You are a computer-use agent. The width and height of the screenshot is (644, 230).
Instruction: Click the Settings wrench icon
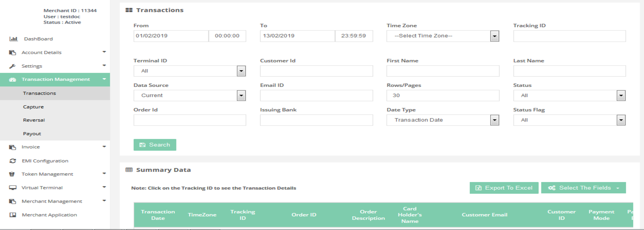click(13, 66)
